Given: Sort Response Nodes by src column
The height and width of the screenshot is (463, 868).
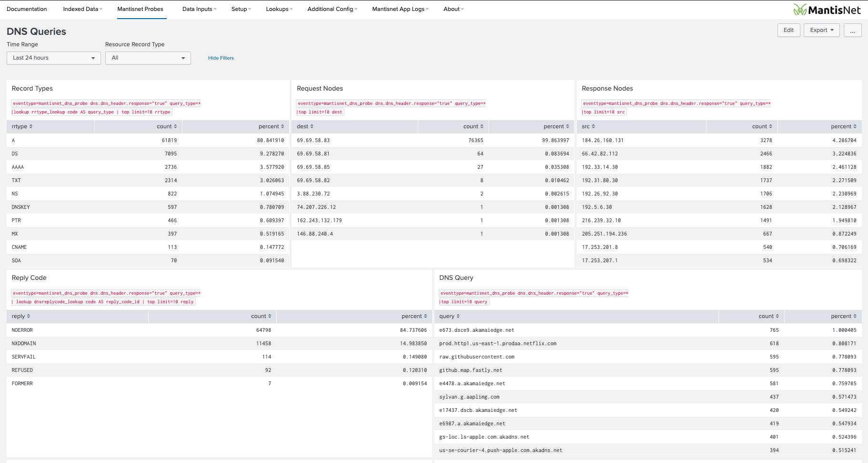Looking at the screenshot, I should [588, 126].
